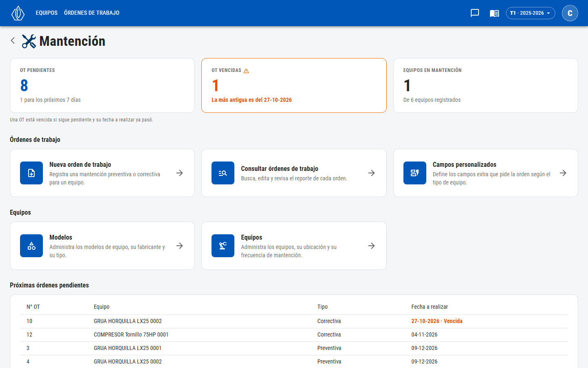
Task: Click the Consultar órdenes search-list icon
Action: coord(223,173)
